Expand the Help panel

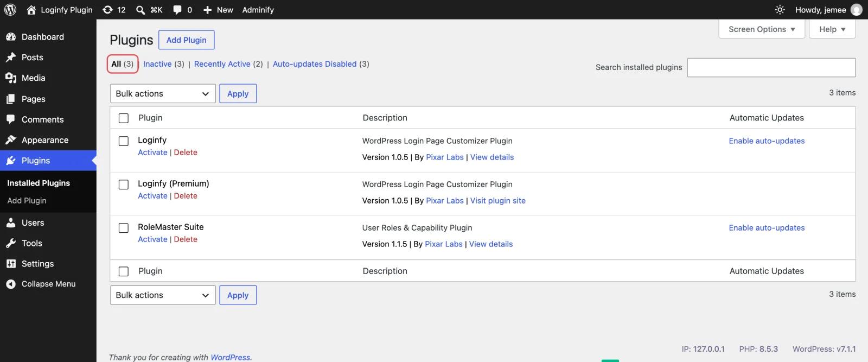(832, 29)
